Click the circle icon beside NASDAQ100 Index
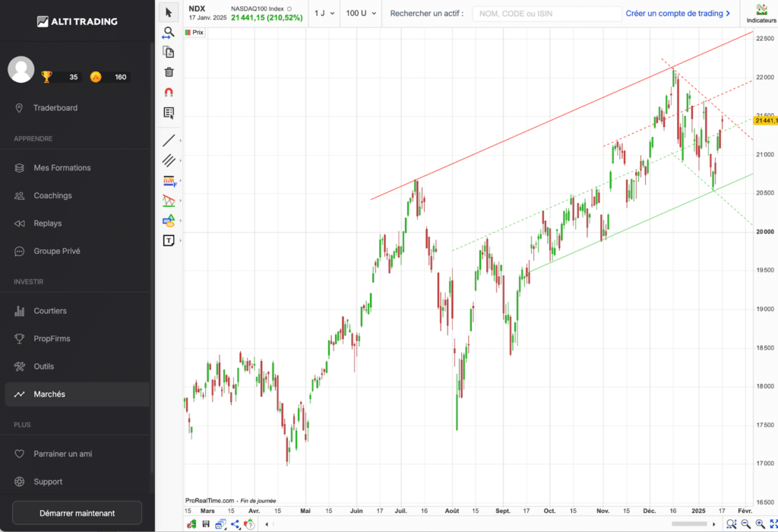 tap(289, 9)
